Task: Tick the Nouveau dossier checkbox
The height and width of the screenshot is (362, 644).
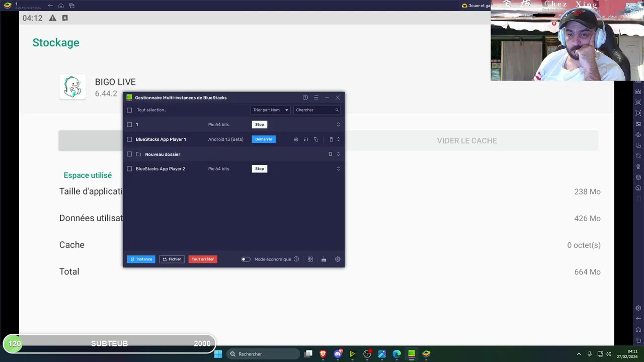Action: (129, 154)
